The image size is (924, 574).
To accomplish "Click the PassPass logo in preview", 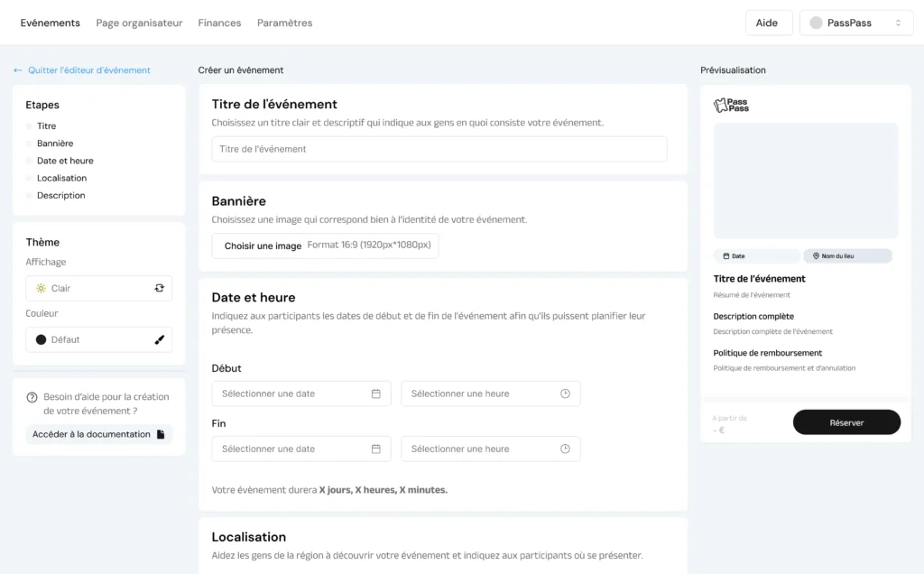I will 731,106.
